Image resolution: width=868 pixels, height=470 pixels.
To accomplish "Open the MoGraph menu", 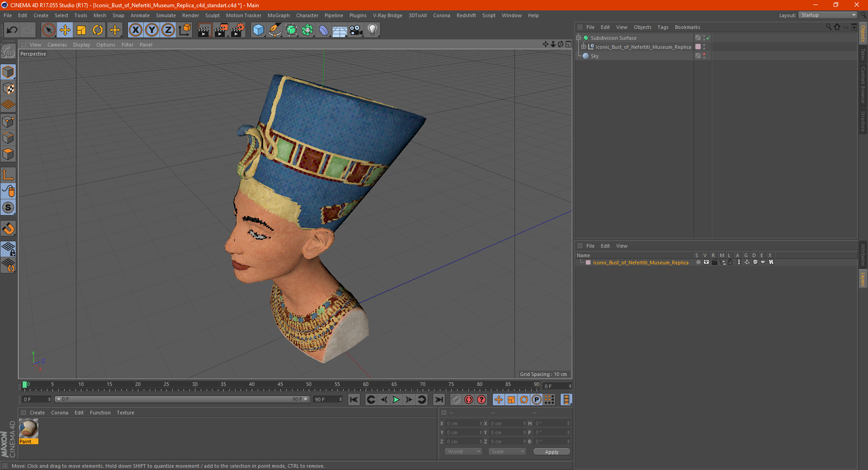I will coord(278,15).
